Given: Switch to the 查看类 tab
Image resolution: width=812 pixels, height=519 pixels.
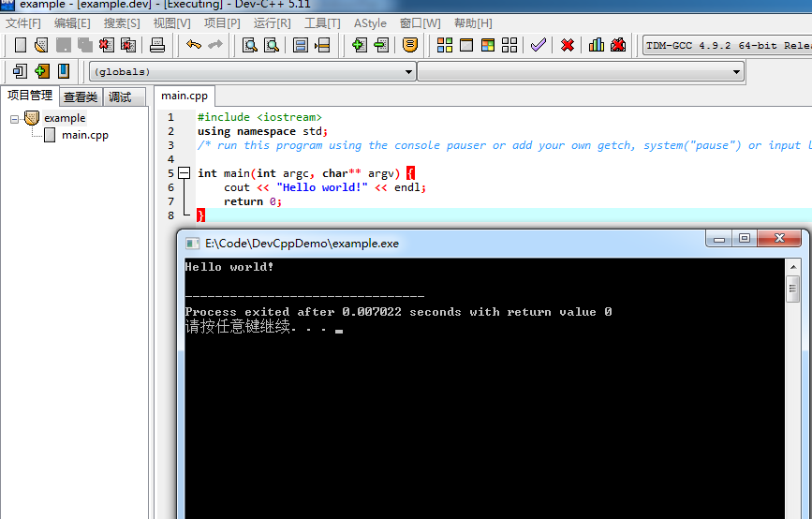Looking at the screenshot, I should click(x=81, y=96).
